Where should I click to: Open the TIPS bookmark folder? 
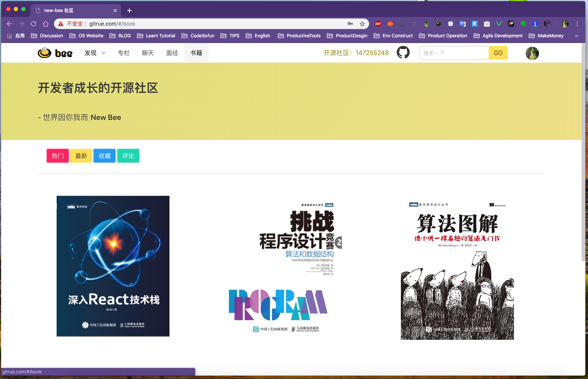(x=230, y=36)
